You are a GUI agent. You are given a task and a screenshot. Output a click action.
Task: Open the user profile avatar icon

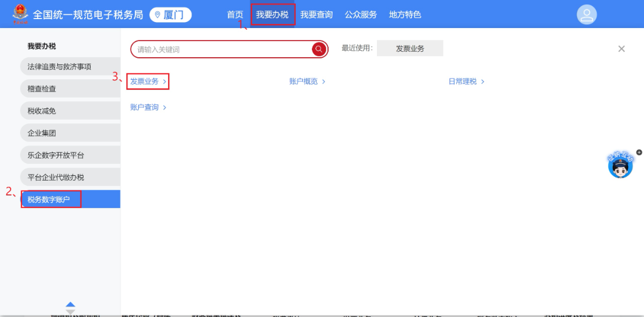(x=587, y=15)
